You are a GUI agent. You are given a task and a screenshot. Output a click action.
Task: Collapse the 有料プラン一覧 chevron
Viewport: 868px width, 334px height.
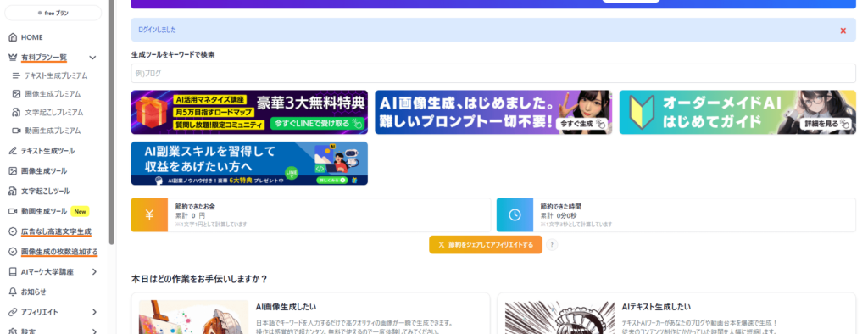click(92, 58)
